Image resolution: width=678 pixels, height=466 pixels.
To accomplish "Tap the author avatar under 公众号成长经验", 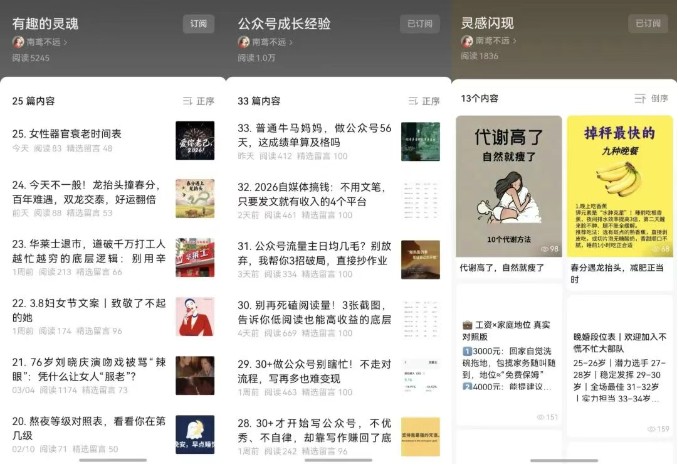I will [243, 42].
